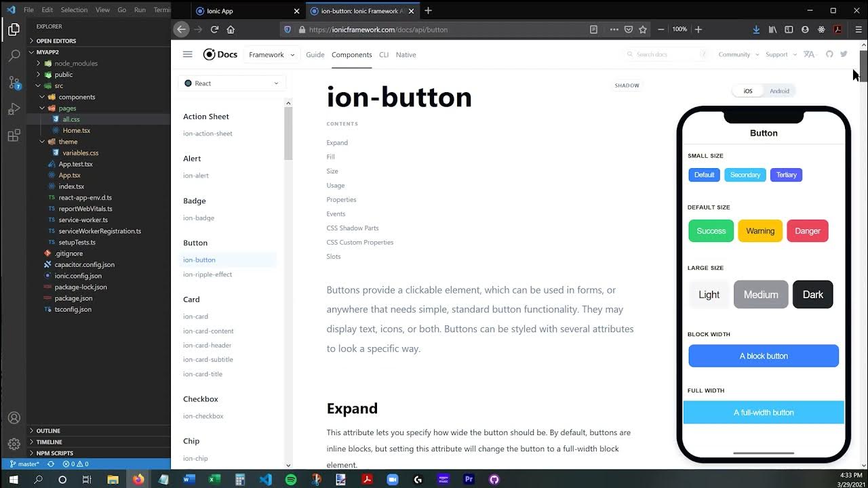Jump to Properties in contents list
Viewport: 868px width, 488px height.
341,199
